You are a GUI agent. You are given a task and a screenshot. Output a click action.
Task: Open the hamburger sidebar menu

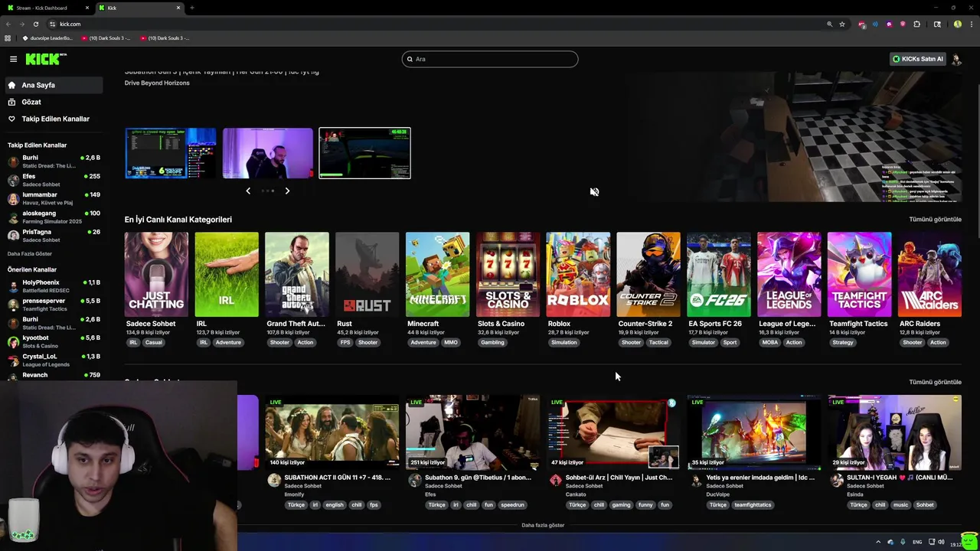(x=13, y=59)
